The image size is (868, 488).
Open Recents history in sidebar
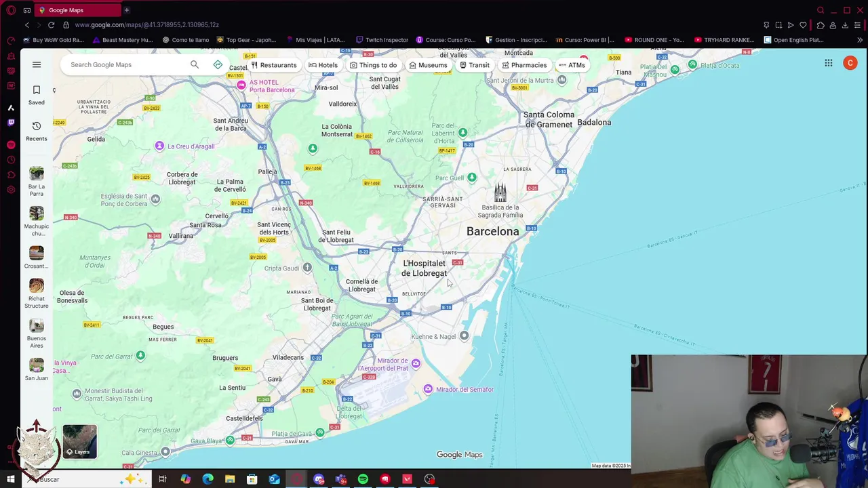tap(37, 131)
